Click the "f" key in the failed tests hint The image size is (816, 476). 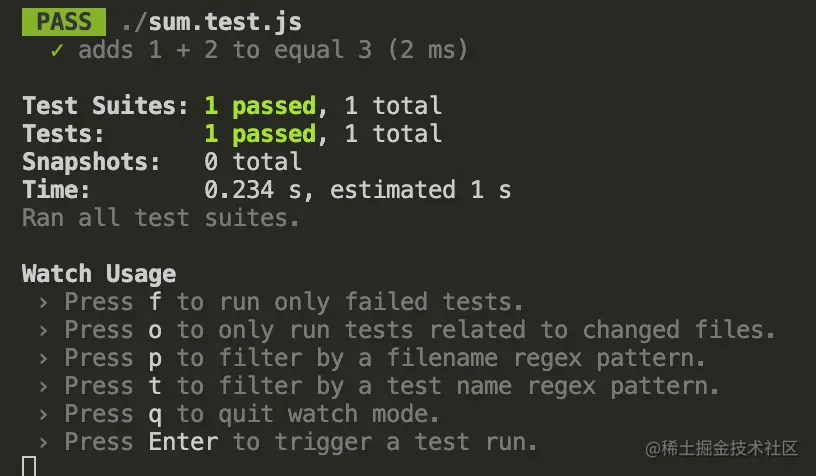pyautogui.click(x=154, y=302)
